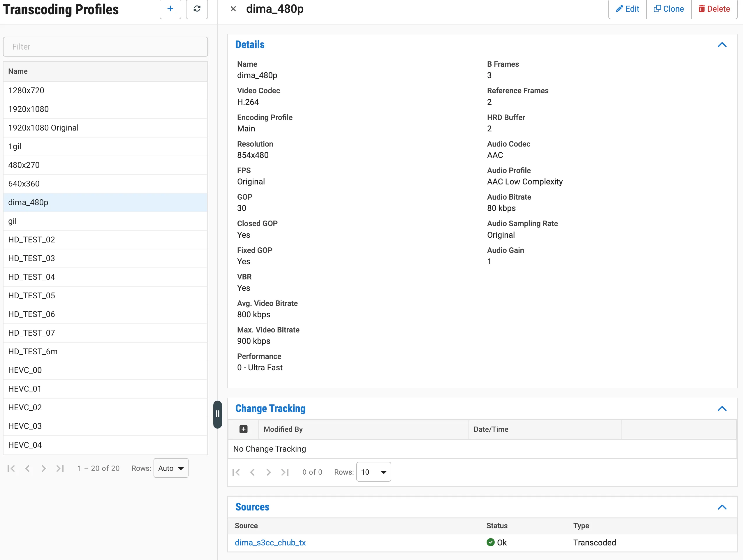Viewport: 743px width, 560px height.
Task: Go to previous page of Change Tracking
Action: (x=252, y=472)
